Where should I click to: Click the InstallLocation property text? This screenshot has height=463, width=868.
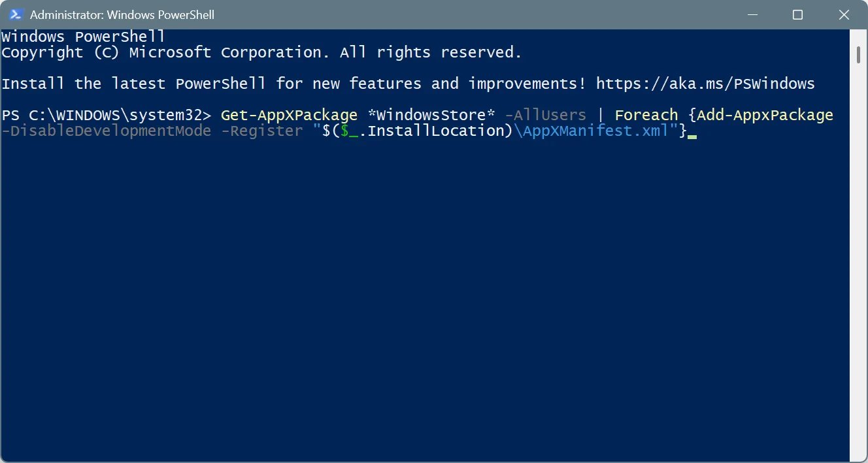[x=431, y=131]
